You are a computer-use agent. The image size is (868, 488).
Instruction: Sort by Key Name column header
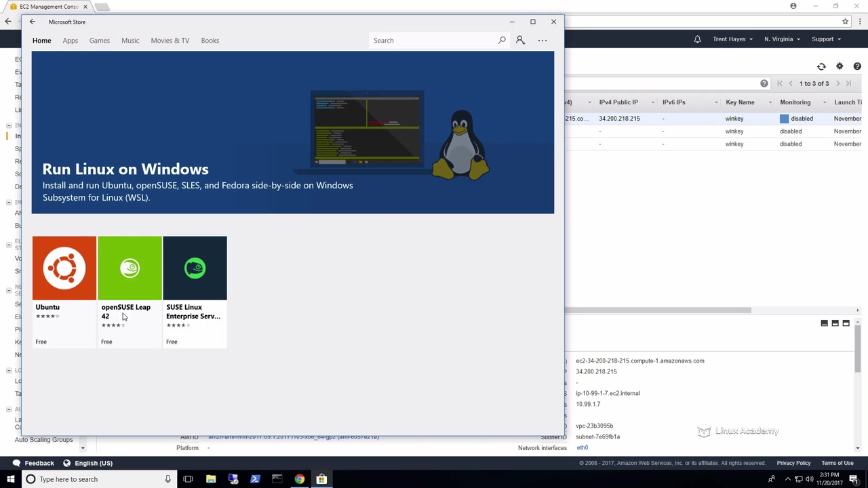pos(740,102)
